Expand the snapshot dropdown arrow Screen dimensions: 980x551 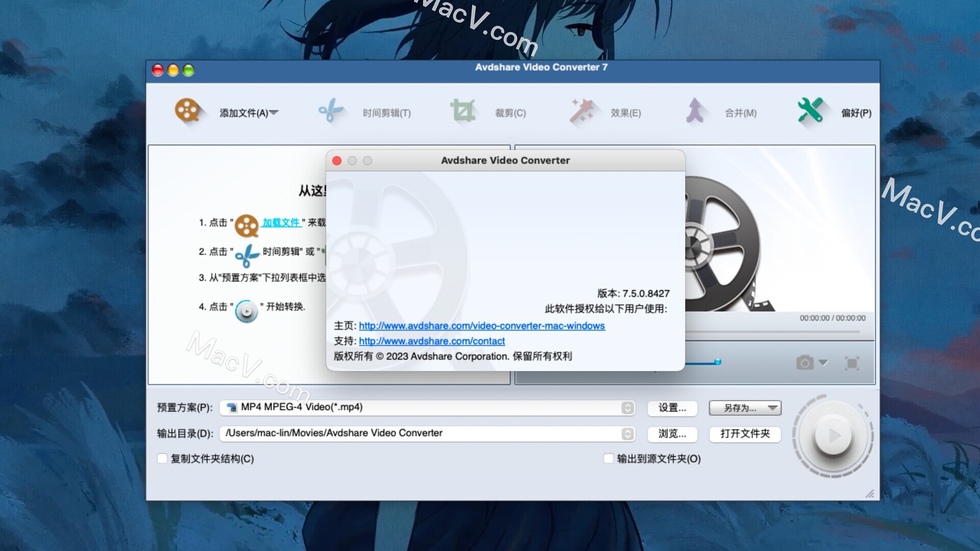[823, 363]
